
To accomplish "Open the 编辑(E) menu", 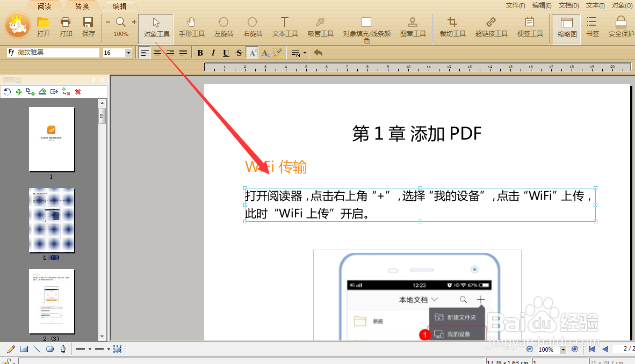I will pyautogui.click(x=542, y=5).
